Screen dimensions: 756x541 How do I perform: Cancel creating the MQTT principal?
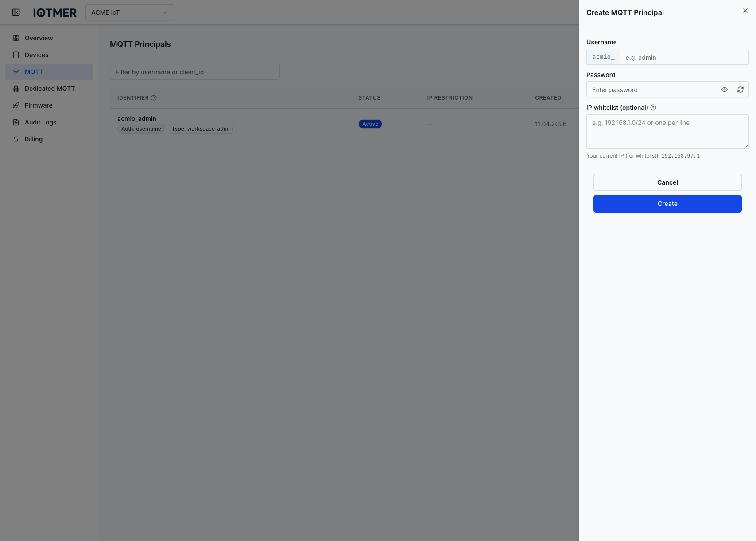click(x=667, y=182)
